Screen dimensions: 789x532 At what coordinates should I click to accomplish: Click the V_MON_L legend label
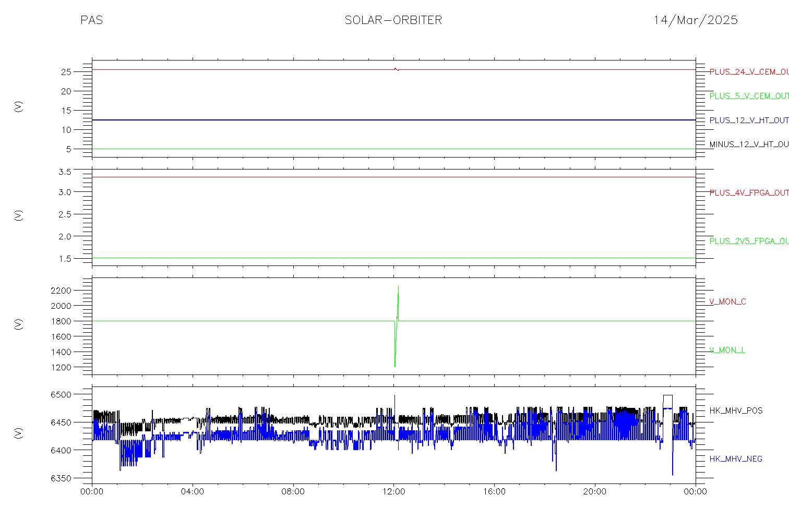pos(727,350)
